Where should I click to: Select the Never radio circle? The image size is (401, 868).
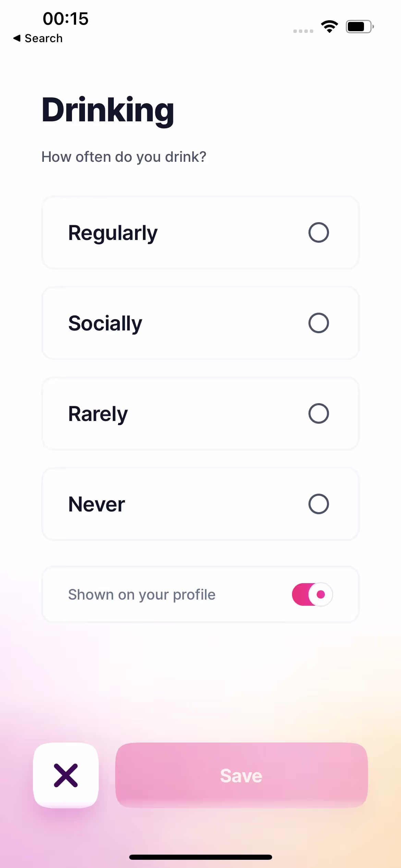(x=319, y=504)
